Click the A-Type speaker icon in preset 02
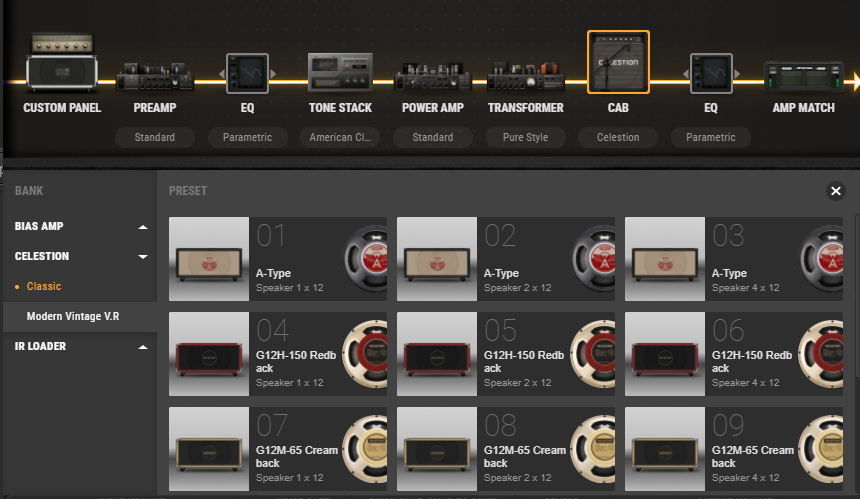Viewport: 860px width, 499px height. (593, 259)
